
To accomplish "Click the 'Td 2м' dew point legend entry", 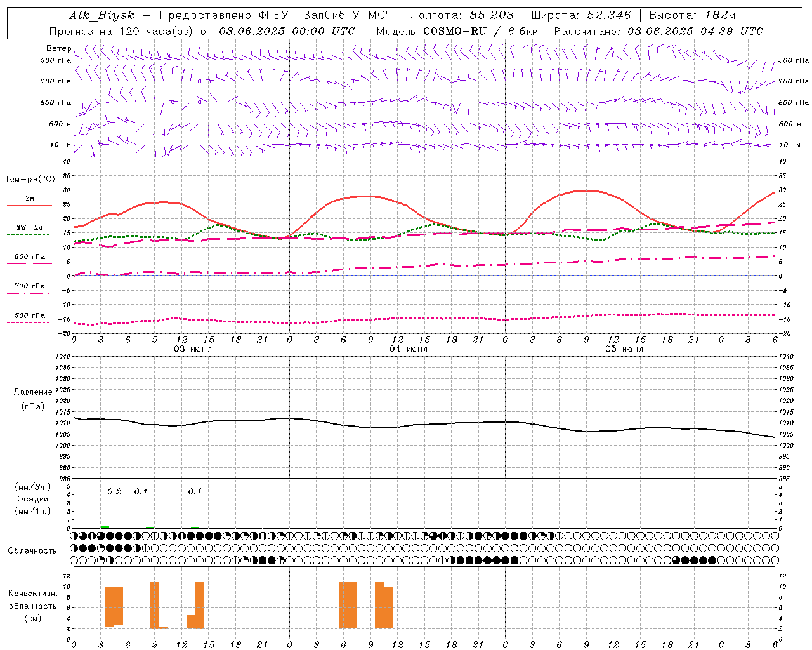I will pos(30,227).
